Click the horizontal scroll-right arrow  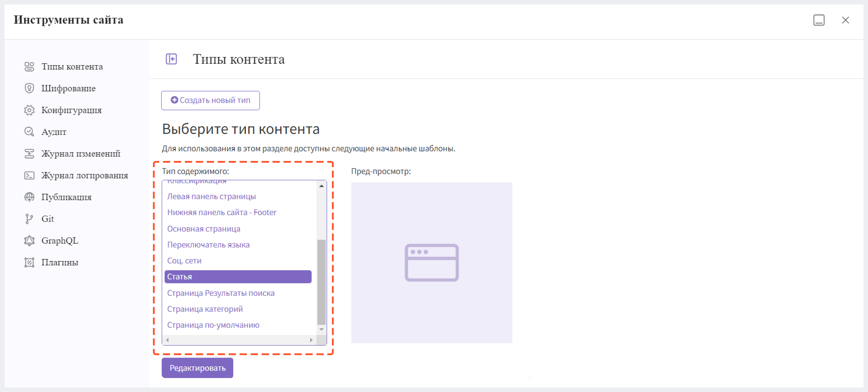[311, 340]
